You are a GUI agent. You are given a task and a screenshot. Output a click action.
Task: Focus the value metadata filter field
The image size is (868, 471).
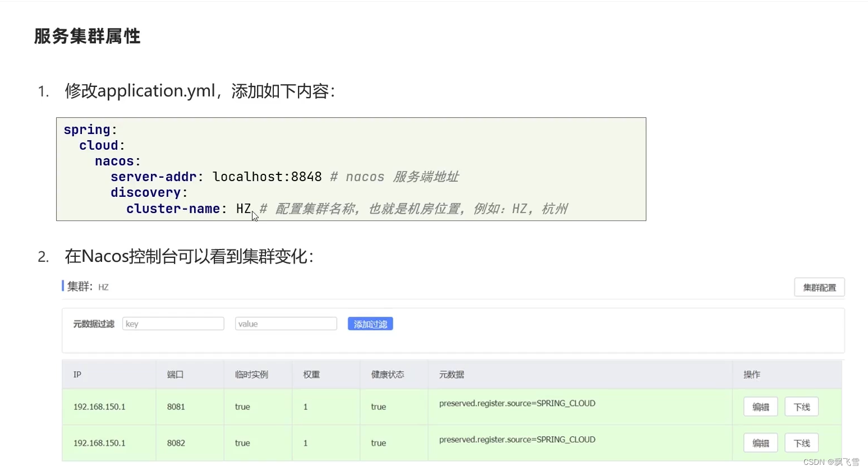click(x=286, y=324)
